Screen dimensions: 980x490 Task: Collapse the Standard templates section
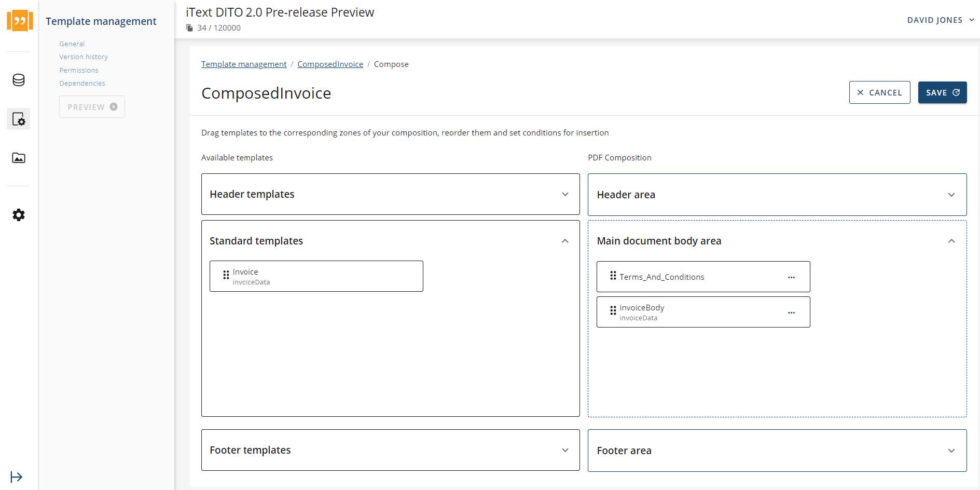click(x=565, y=240)
